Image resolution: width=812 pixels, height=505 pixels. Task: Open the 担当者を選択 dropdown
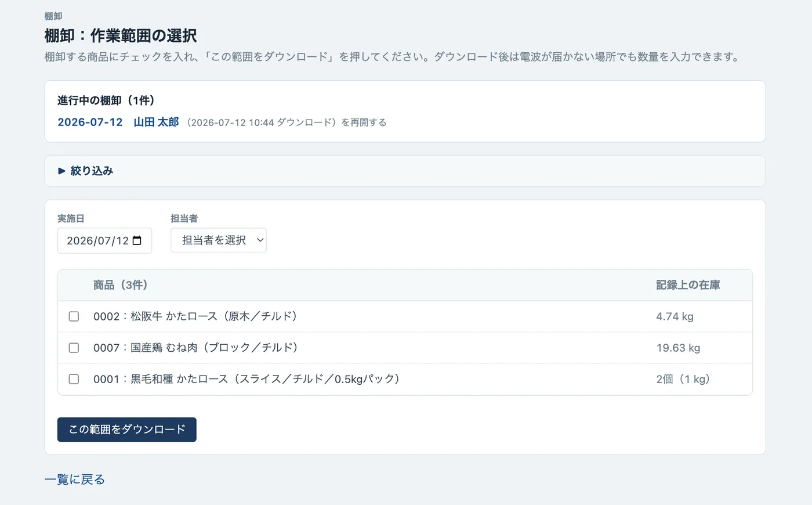click(219, 240)
